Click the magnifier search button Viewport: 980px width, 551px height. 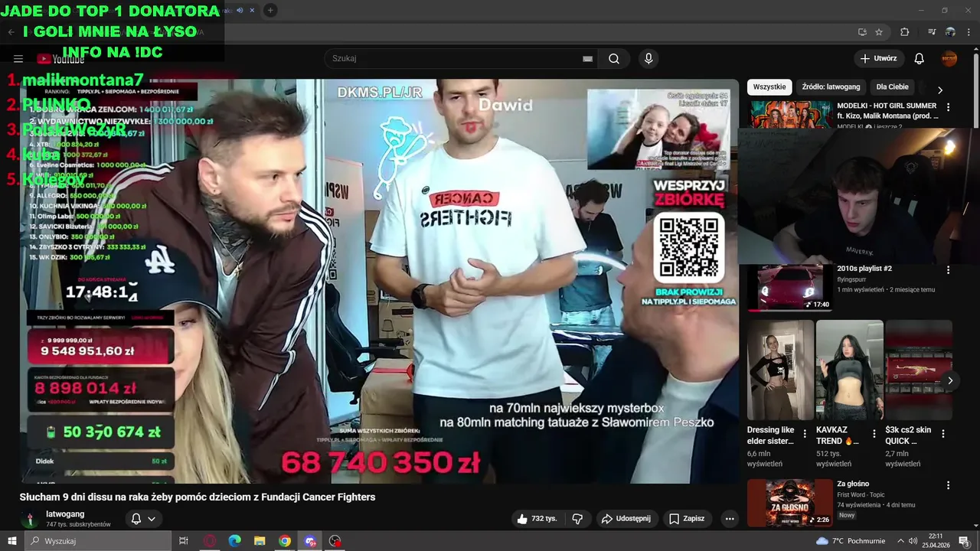click(614, 59)
